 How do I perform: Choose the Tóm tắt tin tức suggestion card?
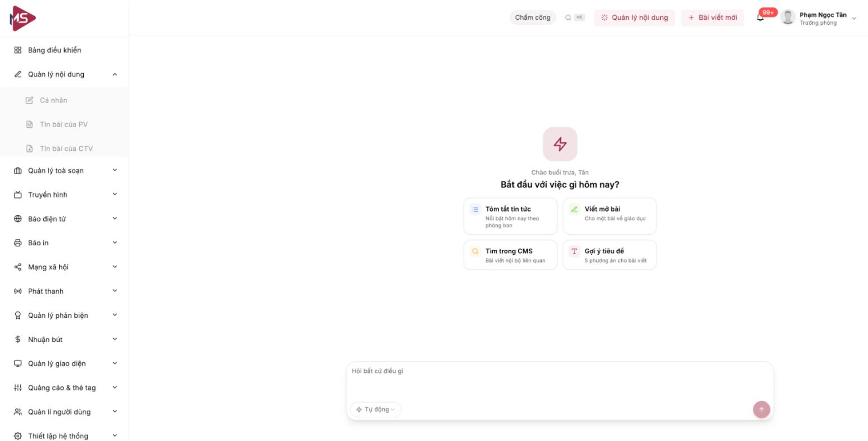511,216
